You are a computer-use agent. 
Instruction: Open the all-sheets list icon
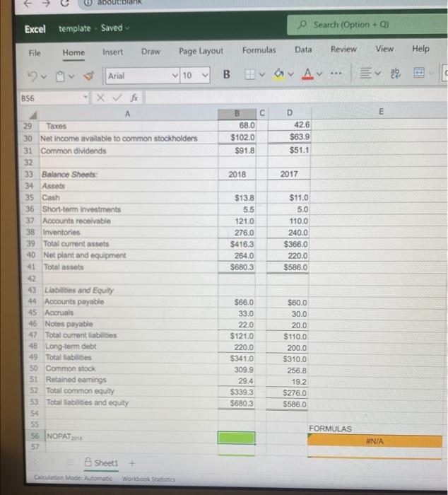(69, 462)
